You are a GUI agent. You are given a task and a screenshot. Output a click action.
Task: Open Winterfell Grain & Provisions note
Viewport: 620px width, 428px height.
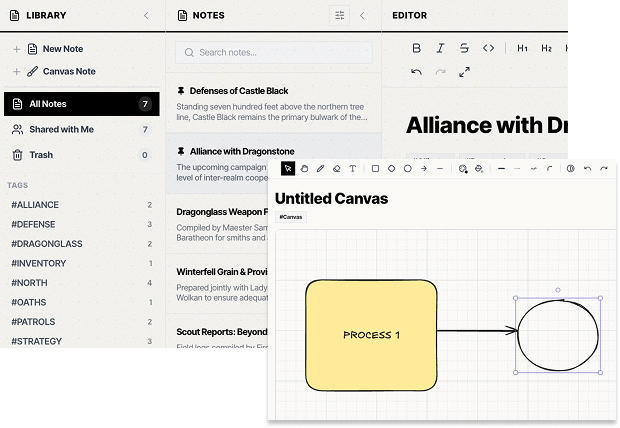click(217, 284)
